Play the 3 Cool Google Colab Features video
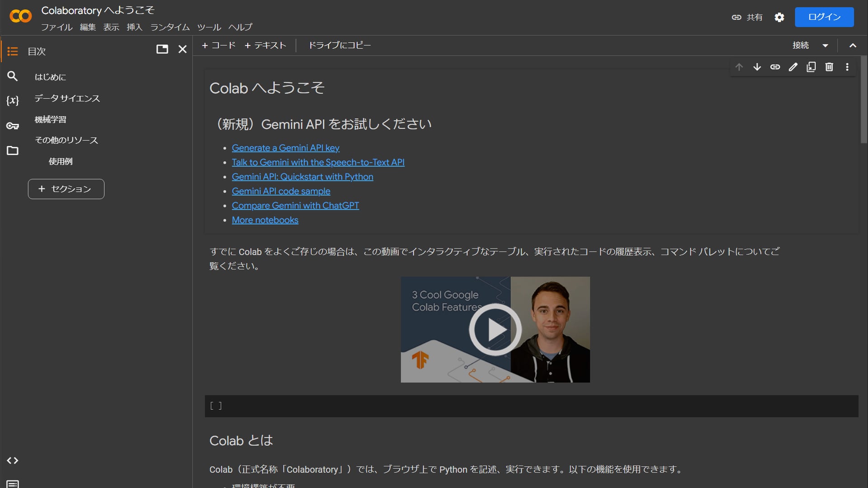Screen dimensions: 868x488 [x=495, y=330]
